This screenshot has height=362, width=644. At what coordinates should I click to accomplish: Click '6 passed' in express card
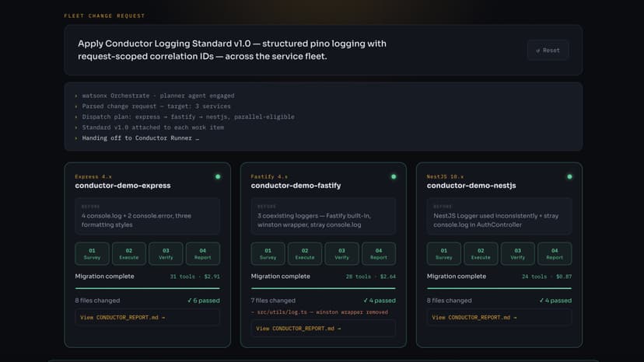[203, 301]
